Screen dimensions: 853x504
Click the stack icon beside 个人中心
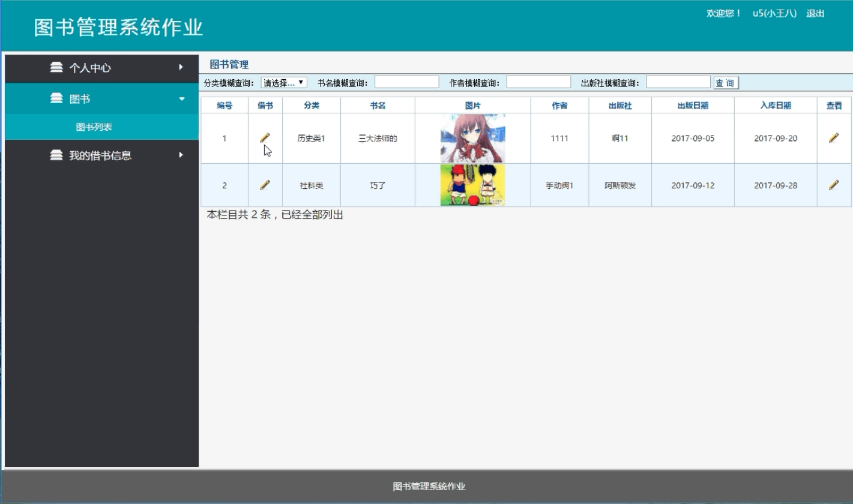point(56,67)
